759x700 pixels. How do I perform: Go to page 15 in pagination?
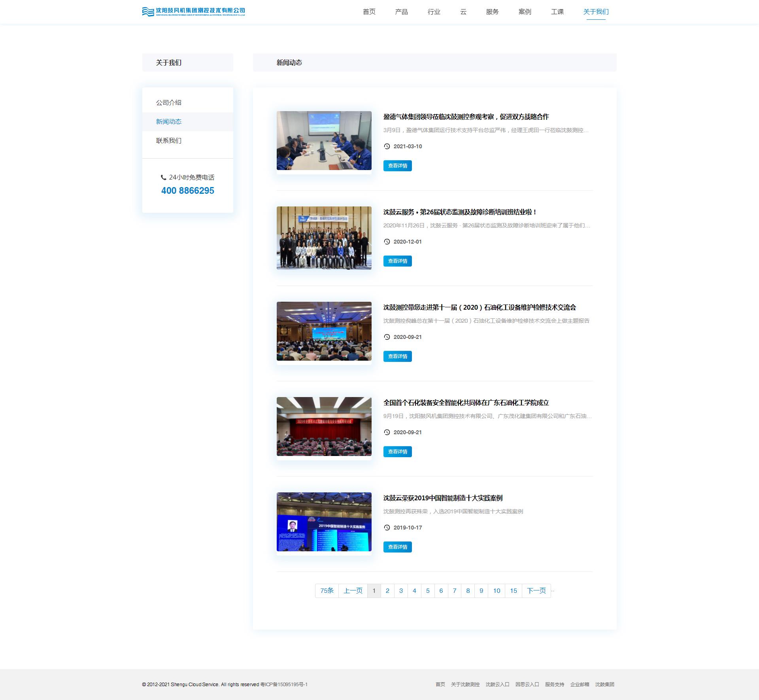(514, 591)
